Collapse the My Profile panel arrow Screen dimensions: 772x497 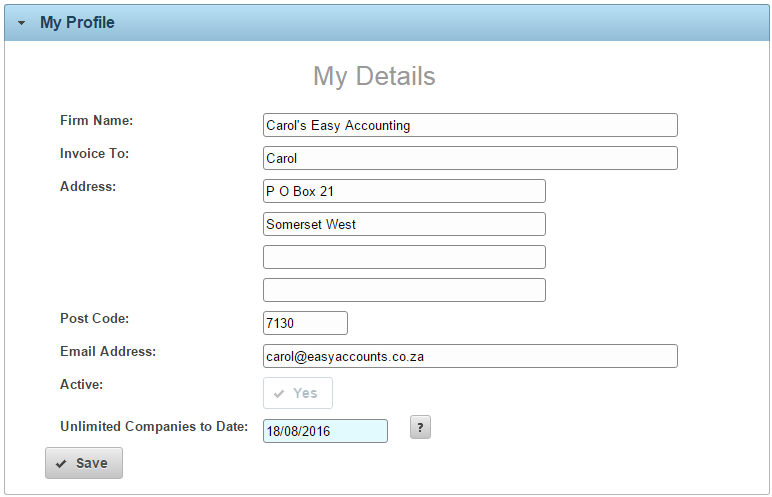[21, 23]
